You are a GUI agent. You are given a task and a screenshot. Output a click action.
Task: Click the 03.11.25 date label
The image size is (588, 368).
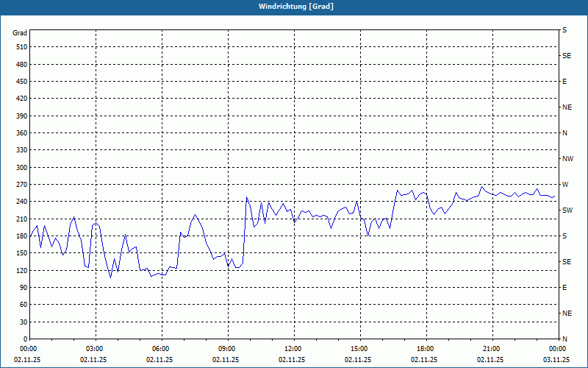(x=556, y=360)
